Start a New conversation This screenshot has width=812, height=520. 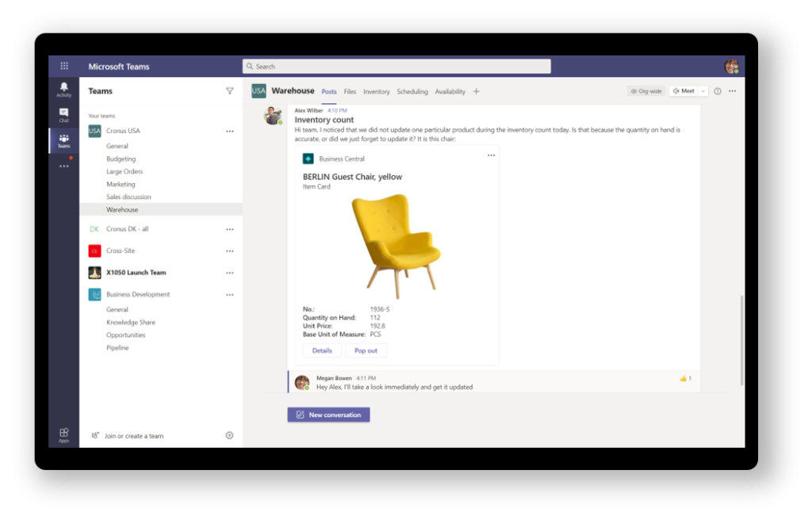[328, 415]
